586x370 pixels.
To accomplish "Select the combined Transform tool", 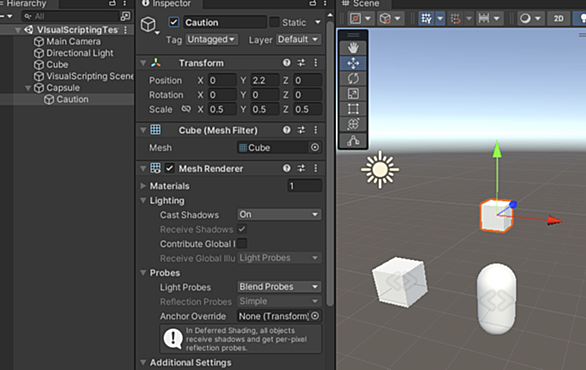I will (x=353, y=124).
